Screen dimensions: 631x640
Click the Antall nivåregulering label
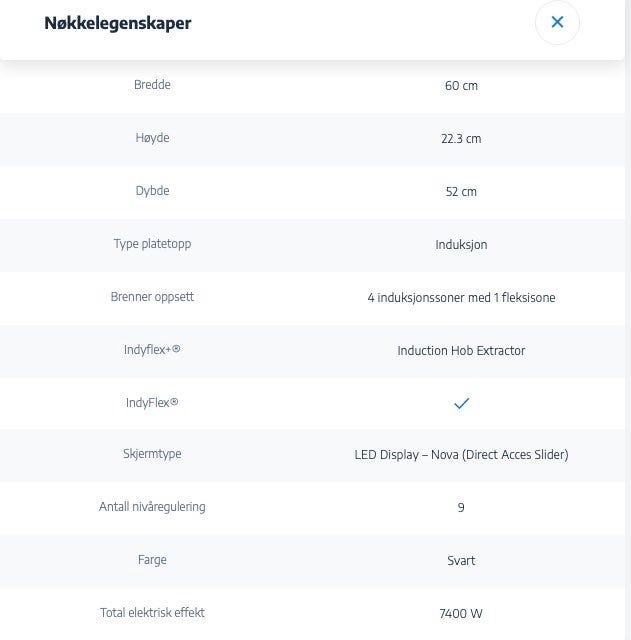[x=152, y=507]
